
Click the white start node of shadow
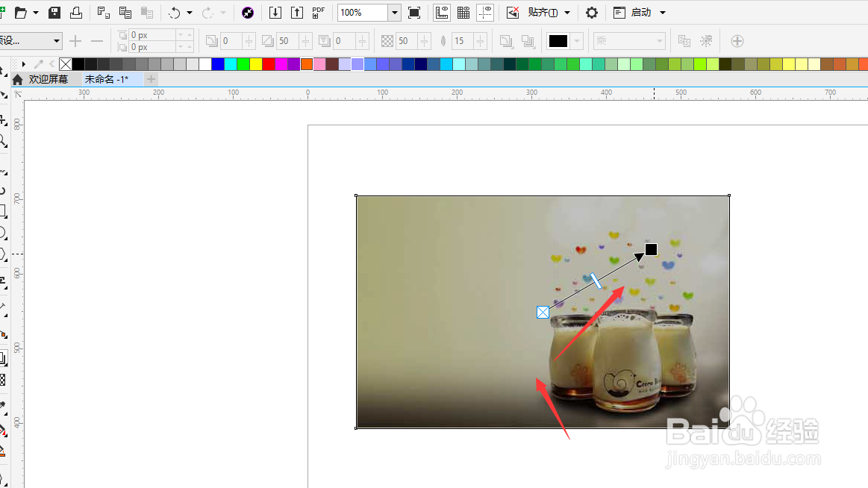(543, 312)
